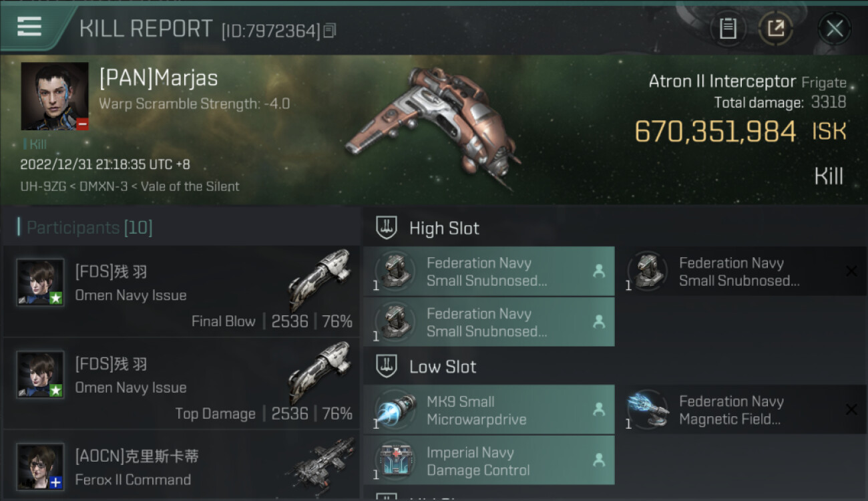Viewport: 868px width, 501px height.
Task: Close the kill report window
Action: [x=834, y=29]
